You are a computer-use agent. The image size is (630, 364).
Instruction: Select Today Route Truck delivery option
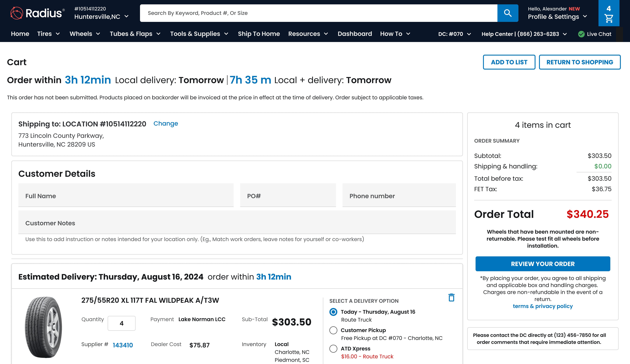[333, 312]
